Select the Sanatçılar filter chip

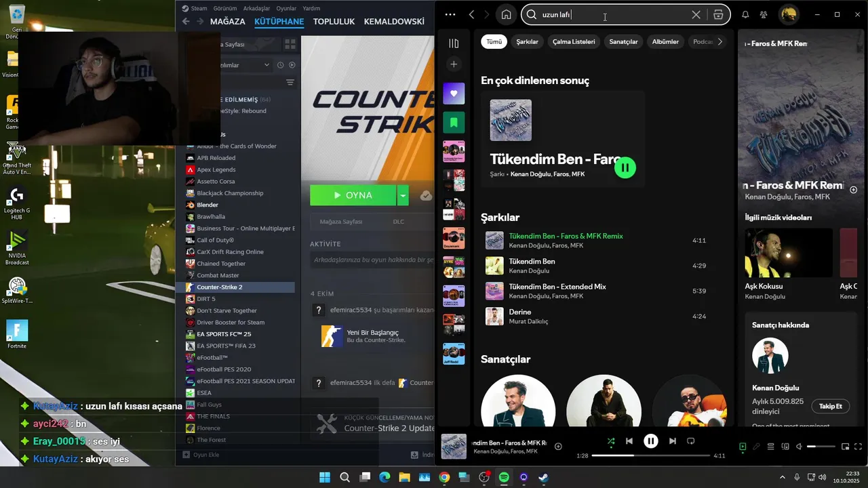(x=623, y=41)
